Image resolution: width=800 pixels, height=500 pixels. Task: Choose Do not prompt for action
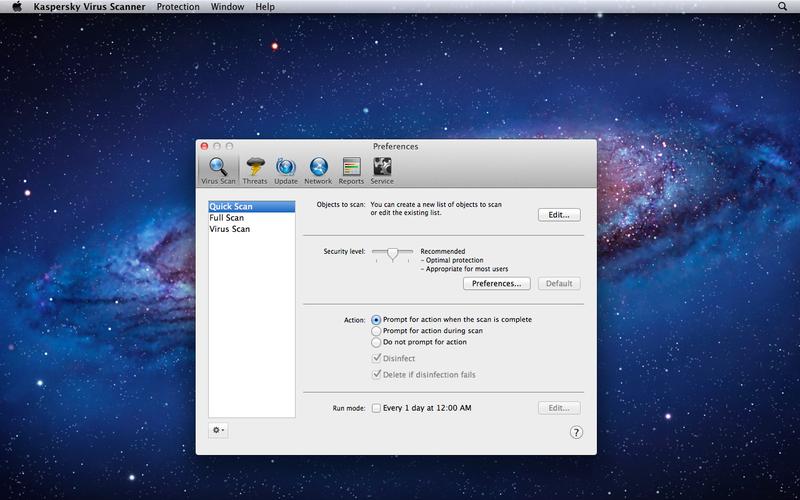376,342
